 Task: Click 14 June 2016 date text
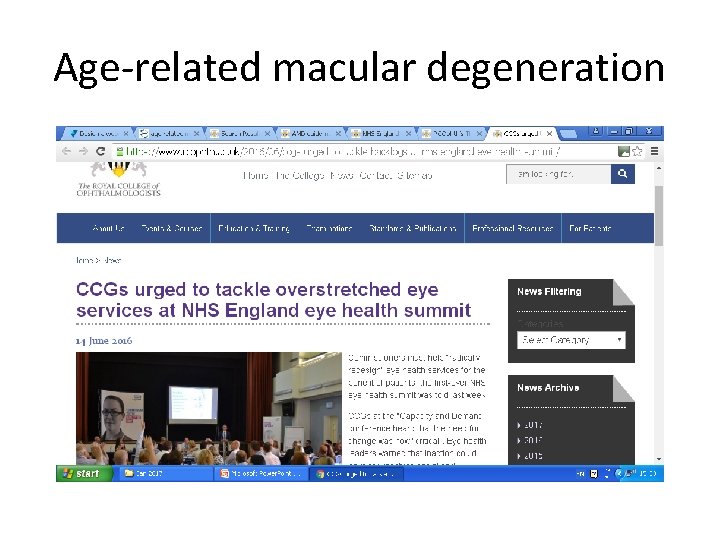point(104,341)
